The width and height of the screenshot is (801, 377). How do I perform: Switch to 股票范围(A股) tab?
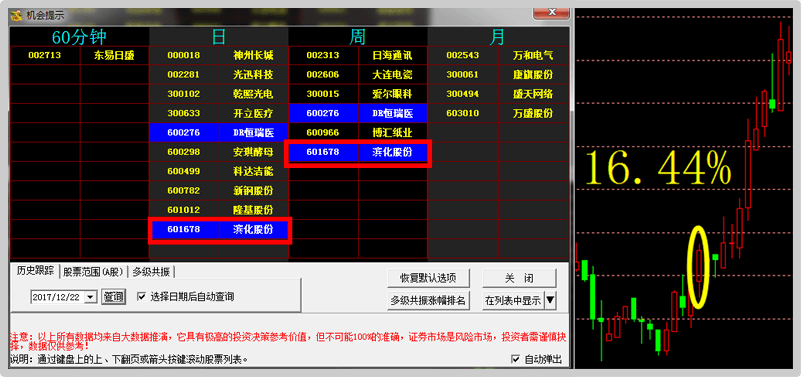(x=94, y=272)
